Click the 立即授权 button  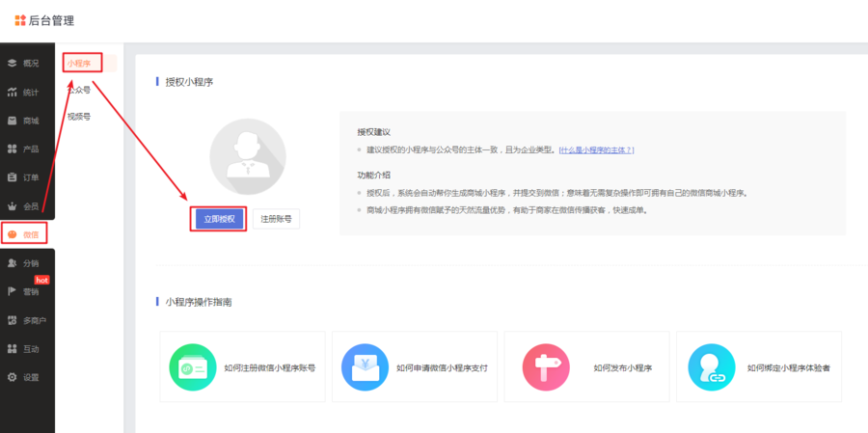(x=216, y=219)
